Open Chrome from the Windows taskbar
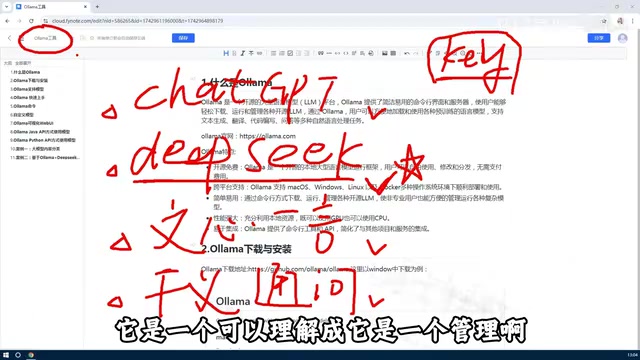The height and width of the screenshot is (360, 640). [31, 355]
